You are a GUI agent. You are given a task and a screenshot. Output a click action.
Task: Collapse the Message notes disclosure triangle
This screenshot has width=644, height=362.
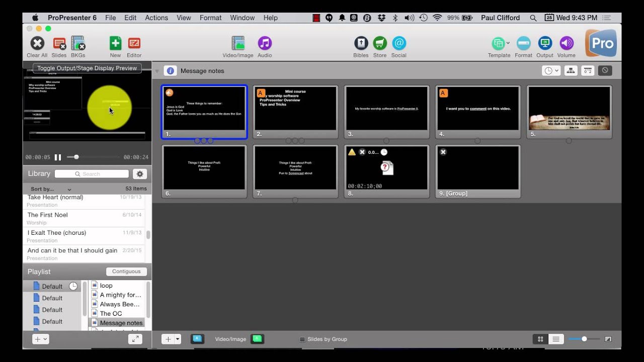(157, 71)
